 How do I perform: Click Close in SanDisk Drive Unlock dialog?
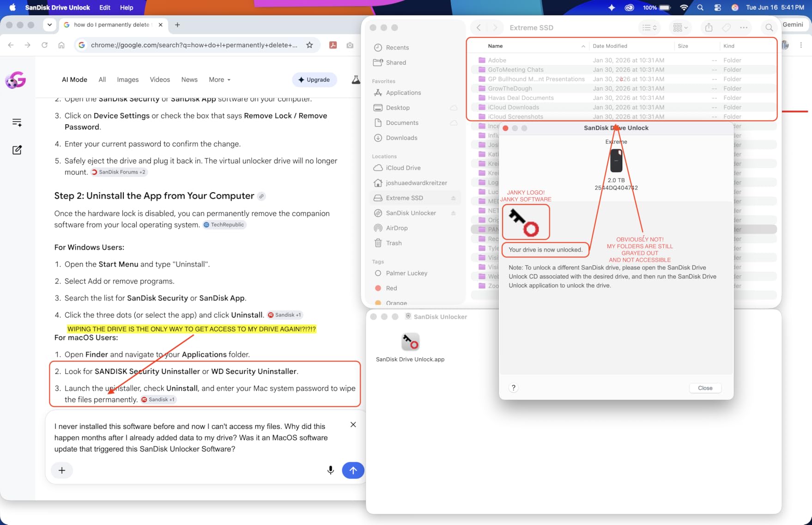click(x=705, y=388)
